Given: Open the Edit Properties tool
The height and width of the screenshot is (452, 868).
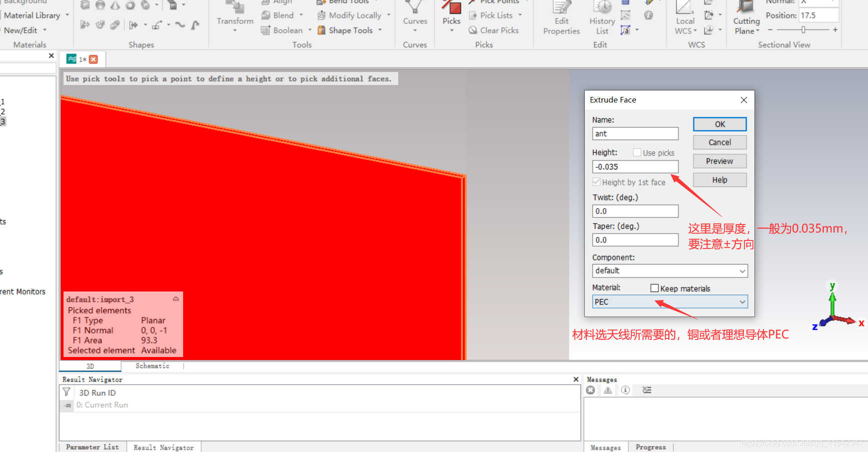Looking at the screenshot, I should (561, 18).
